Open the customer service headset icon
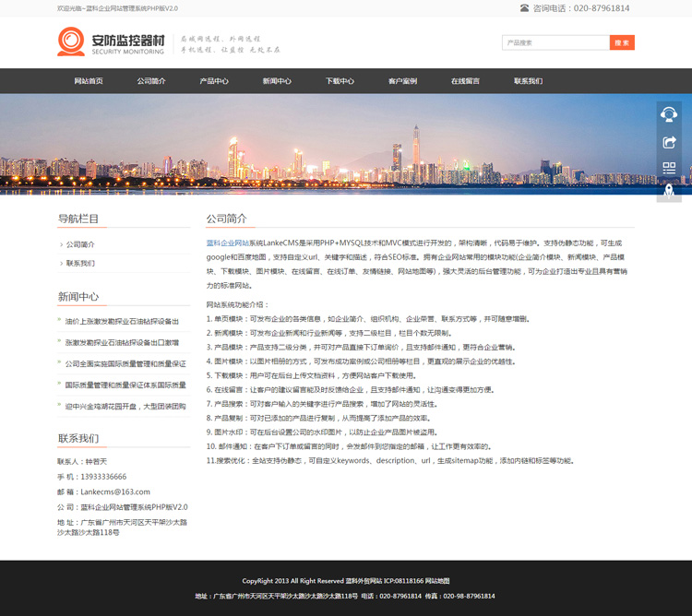The height and width of the screenshot is (616, 692). [x=669, y=114]
